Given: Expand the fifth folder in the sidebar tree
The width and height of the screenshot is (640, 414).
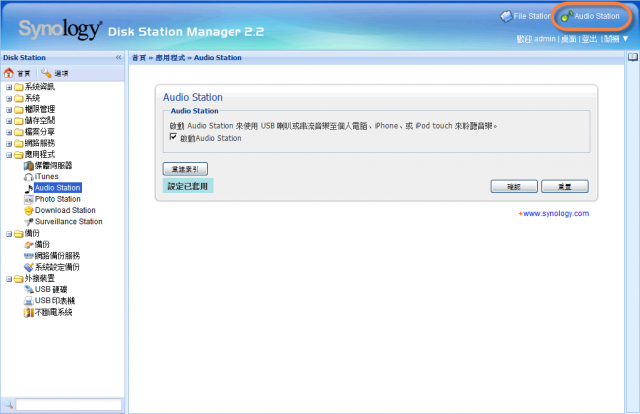Looking at the screenshot, I should tap(9, 132).
